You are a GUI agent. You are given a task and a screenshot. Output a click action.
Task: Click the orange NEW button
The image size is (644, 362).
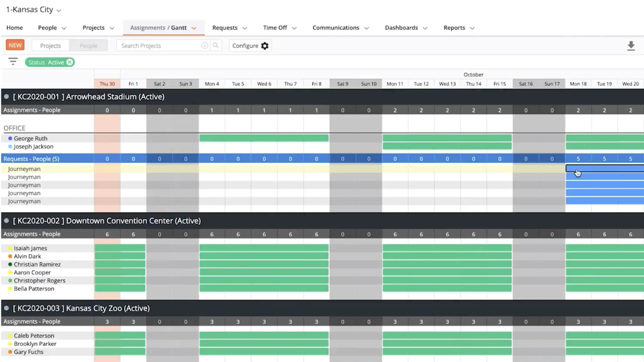coord(15,45)
